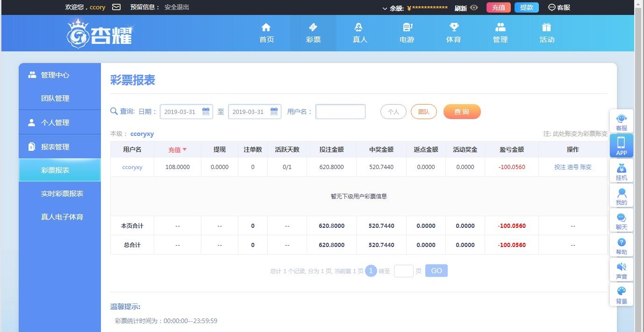Open the 体育 sports tab
The width and height of the screenshot is (644, 332).
[x=453, y=33]
